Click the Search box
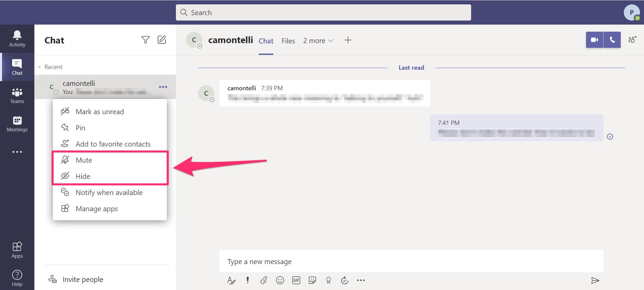This screenshot has height=290, width=644. [324, 12]
